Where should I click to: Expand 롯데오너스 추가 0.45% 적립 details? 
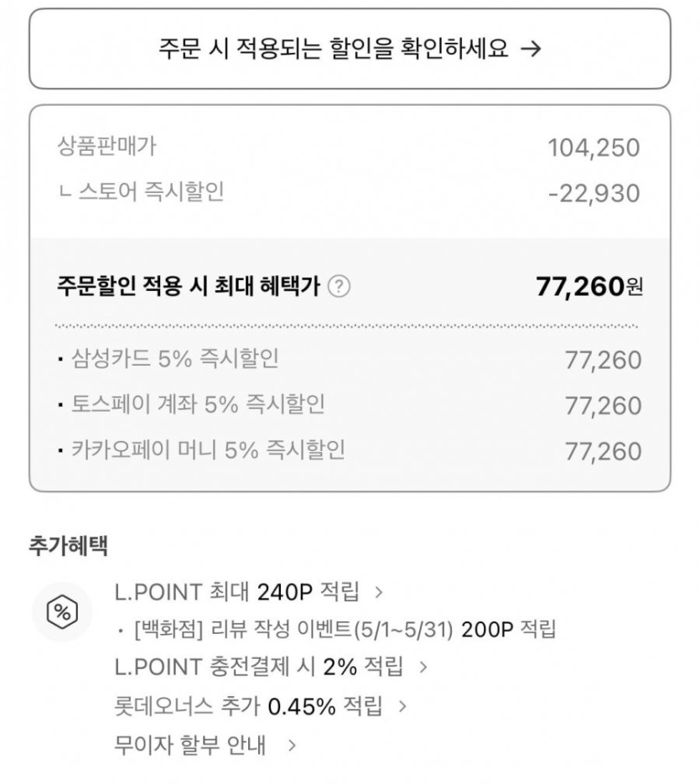pos(248,706)
